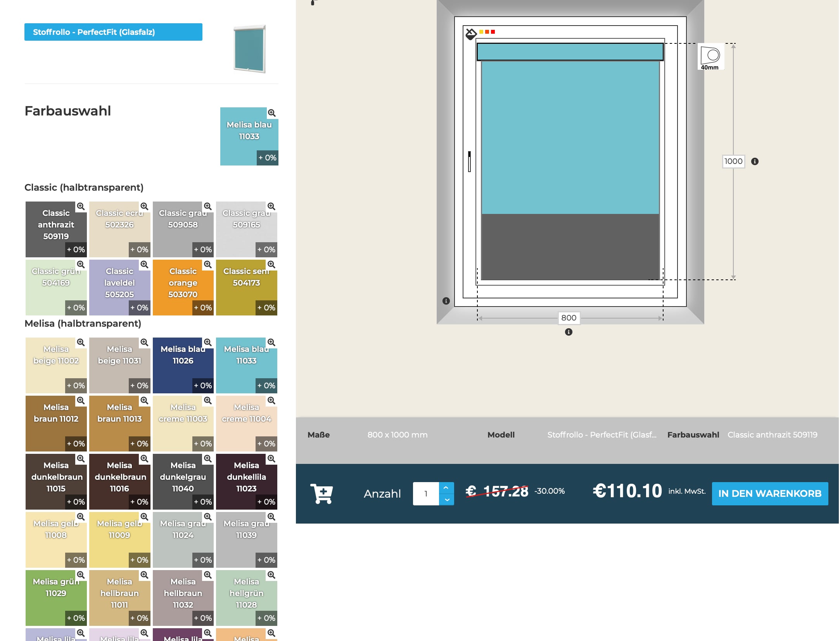
Task: Select the 40mm cassette profile icon
Action: [710, 57]
